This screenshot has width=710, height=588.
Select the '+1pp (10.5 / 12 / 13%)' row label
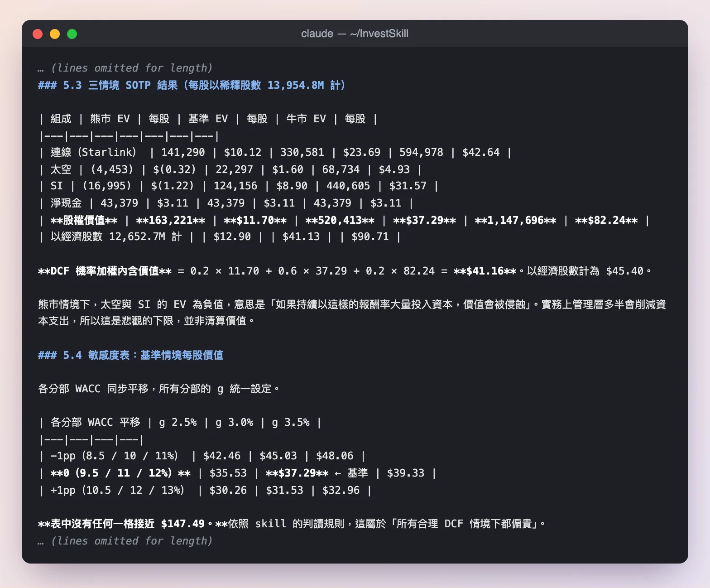(117, 490)
